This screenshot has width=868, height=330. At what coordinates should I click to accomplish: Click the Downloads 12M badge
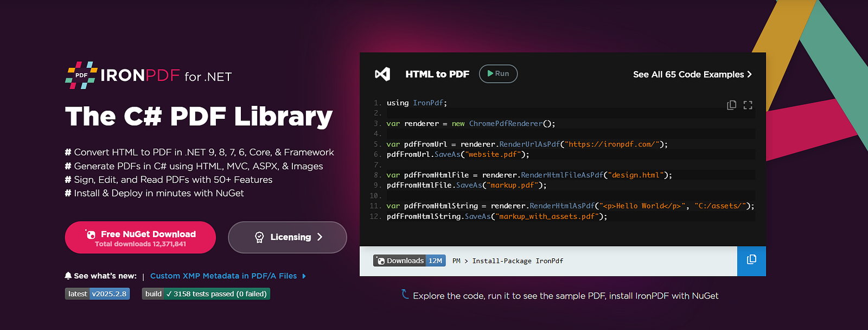410,261
